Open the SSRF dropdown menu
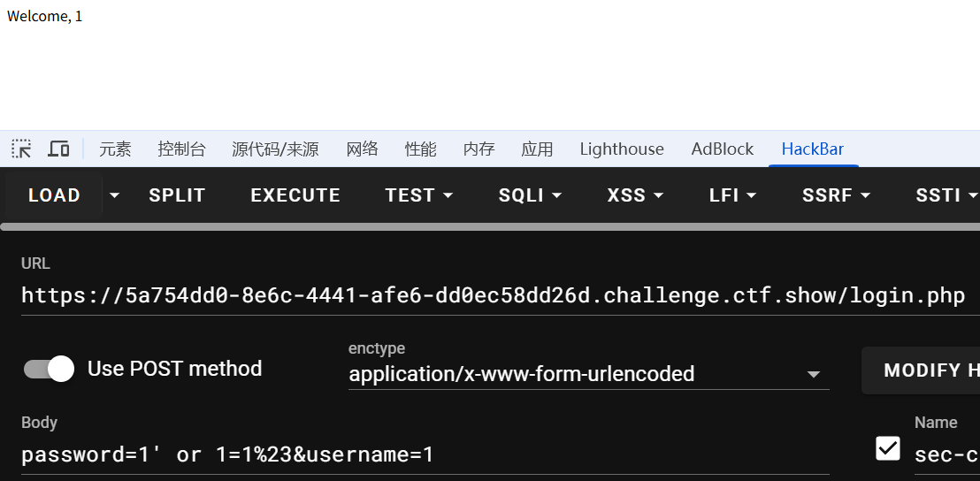 click(x=836, y=195)
